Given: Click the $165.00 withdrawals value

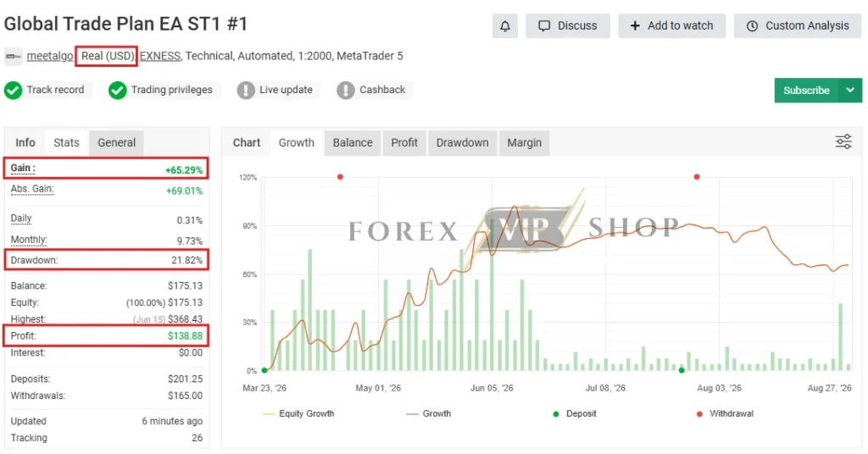Looking at the screenshot, I should [x=185, y=396].
